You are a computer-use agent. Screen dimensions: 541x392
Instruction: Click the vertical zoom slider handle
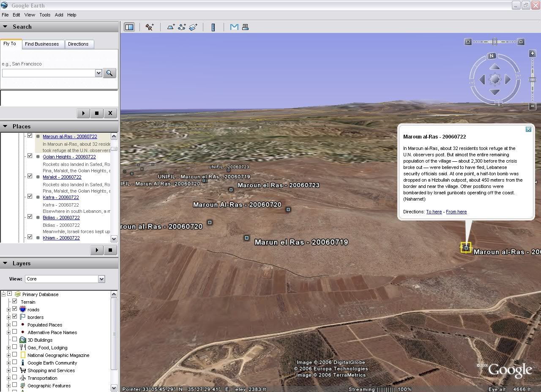[533, 79]
